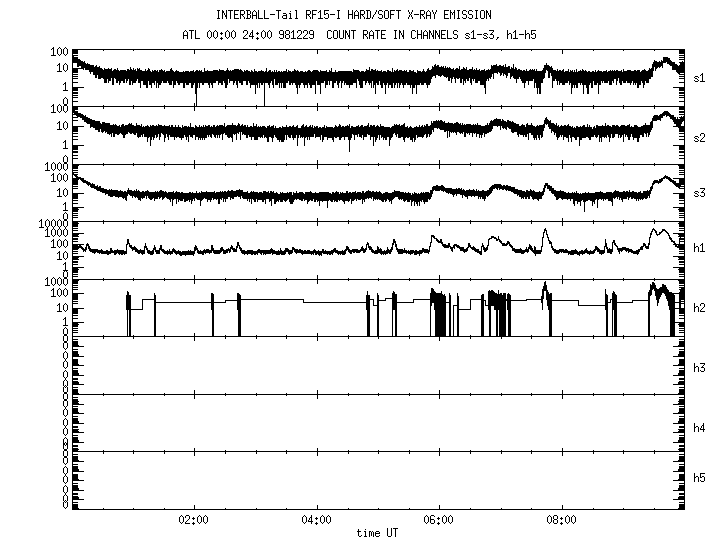The width and height of the screenshot is (720, 550).
Task: Click inside the empty h4 plot panel
Action: coord(378,422)
